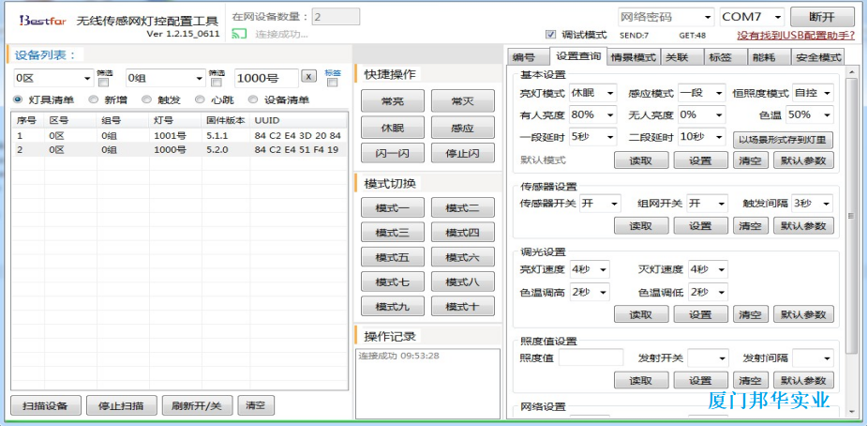Click the 感应 quick action button

tap(463, 128)
